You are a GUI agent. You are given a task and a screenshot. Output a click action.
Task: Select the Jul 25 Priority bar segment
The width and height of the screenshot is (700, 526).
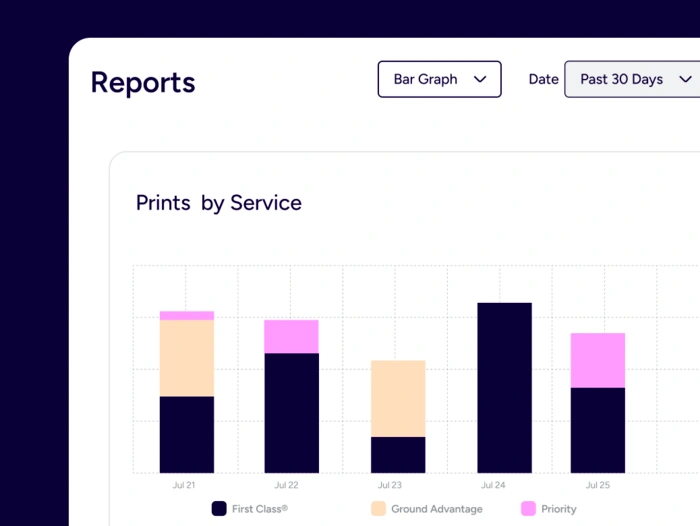click(x=597, y=360)
